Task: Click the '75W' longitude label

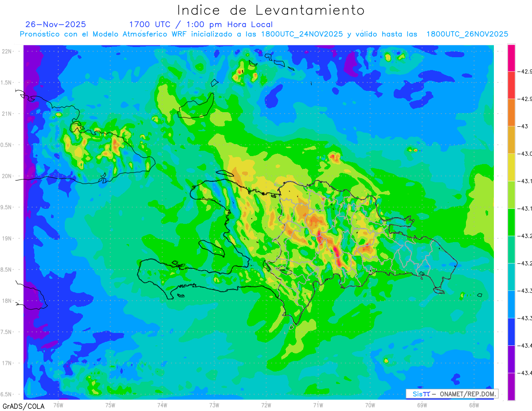Action: [x=110, y=405]
